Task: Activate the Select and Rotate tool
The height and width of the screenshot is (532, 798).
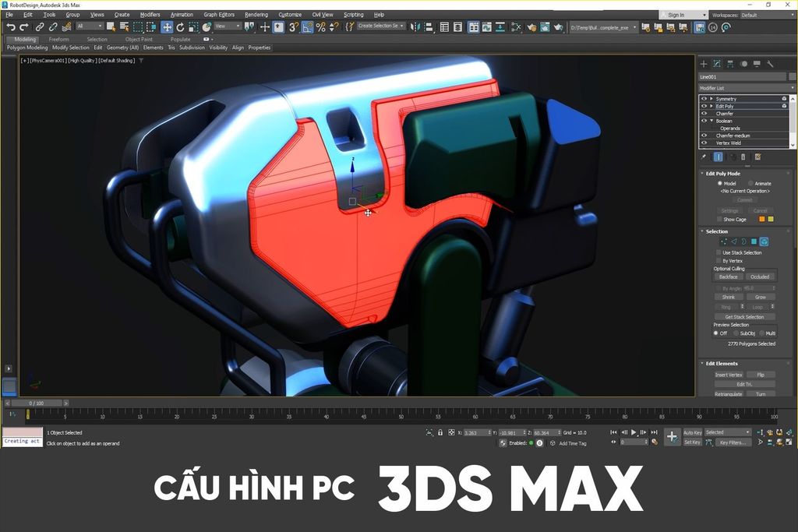Action: pos(180,27)
